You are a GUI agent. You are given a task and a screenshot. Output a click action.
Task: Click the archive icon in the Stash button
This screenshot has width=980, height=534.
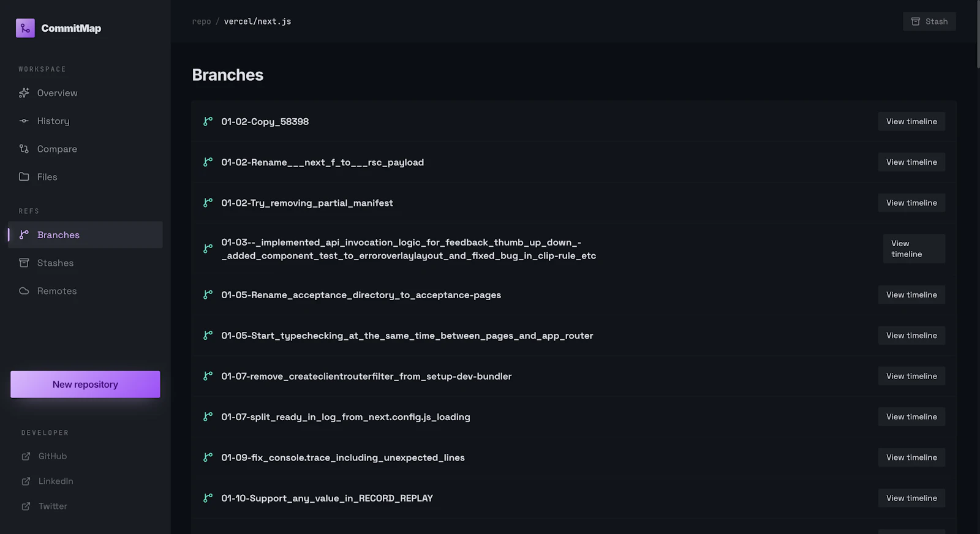(x=916, y=21)
